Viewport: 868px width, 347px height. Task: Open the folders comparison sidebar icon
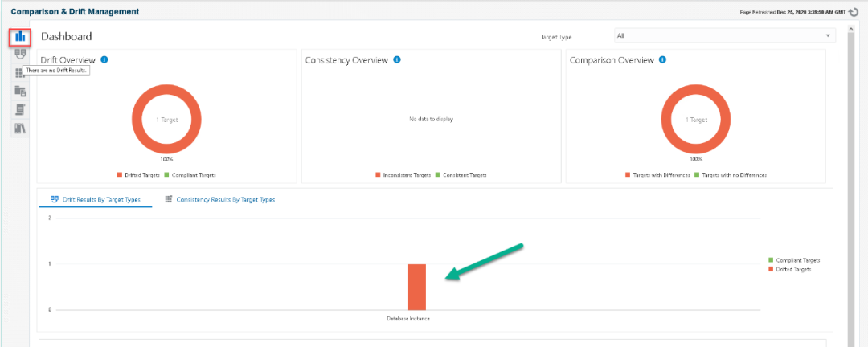click(20, 91)
